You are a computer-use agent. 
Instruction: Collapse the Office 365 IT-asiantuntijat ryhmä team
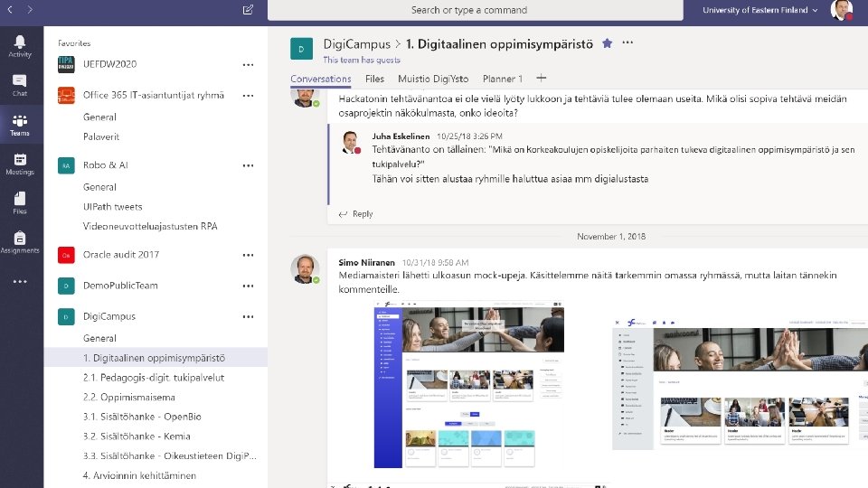[154, 95]
